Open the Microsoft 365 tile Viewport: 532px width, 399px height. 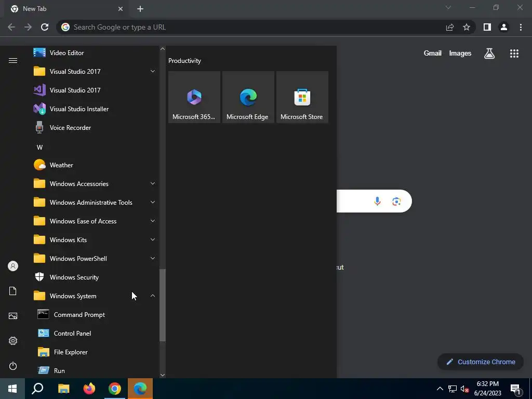pyautogui.click(x=194, y=97)
